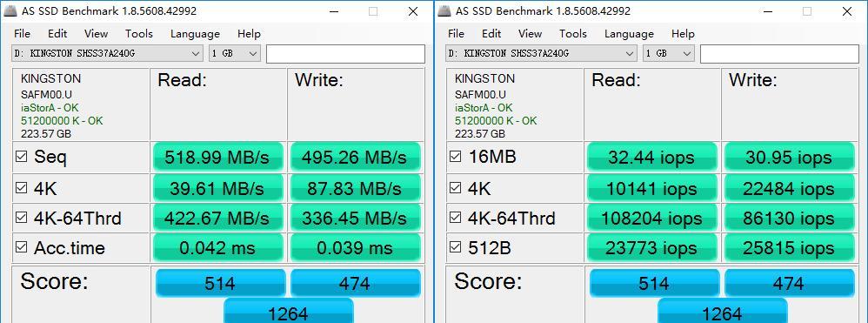Click the empty text field in right window
Screen dimensions: 868x323
779,54
